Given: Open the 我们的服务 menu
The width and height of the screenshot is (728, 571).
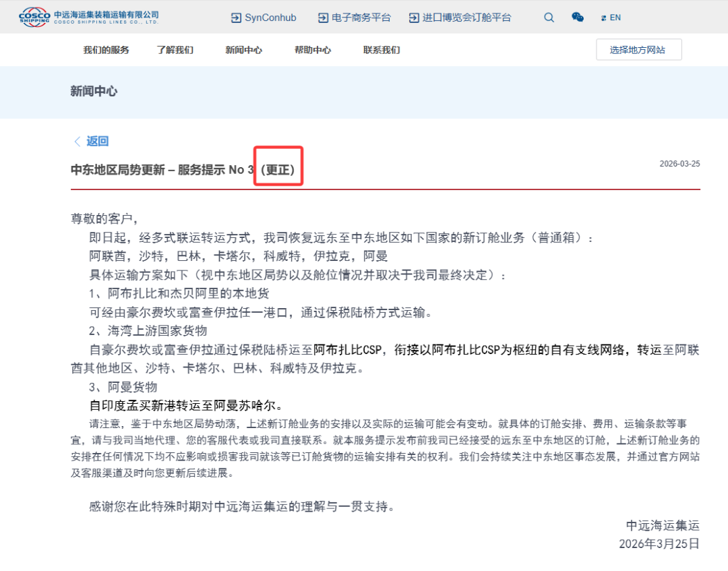Looking at the screenshot, I should (x=106, y=50).
